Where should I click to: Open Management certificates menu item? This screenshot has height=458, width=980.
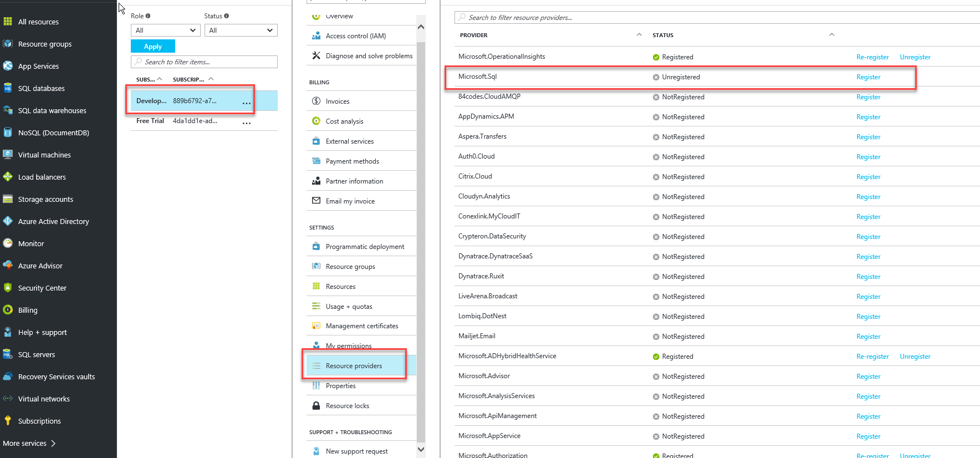361,325
